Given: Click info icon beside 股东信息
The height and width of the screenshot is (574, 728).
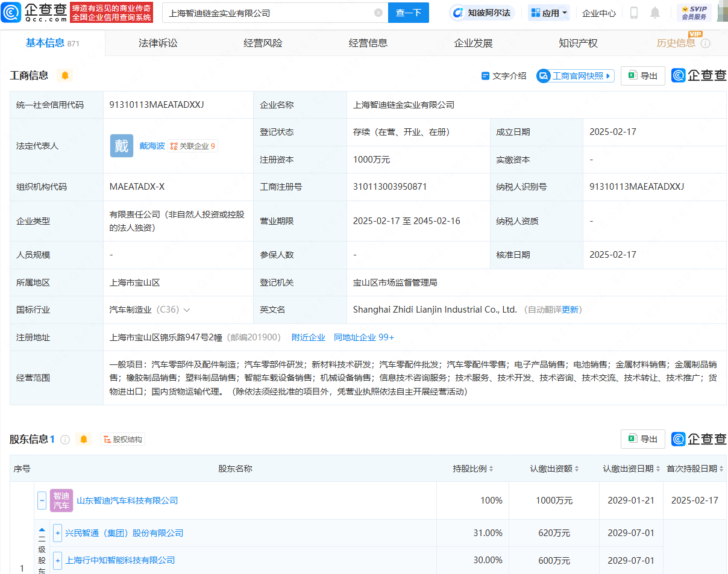Looking at the screenshot, I should [x=65, y=440].
